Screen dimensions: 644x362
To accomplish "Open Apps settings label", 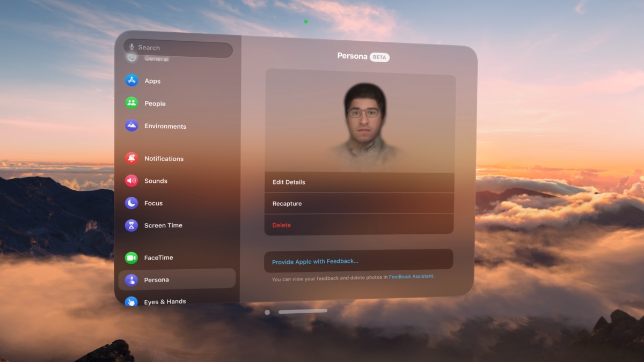I will pos(152,81).
